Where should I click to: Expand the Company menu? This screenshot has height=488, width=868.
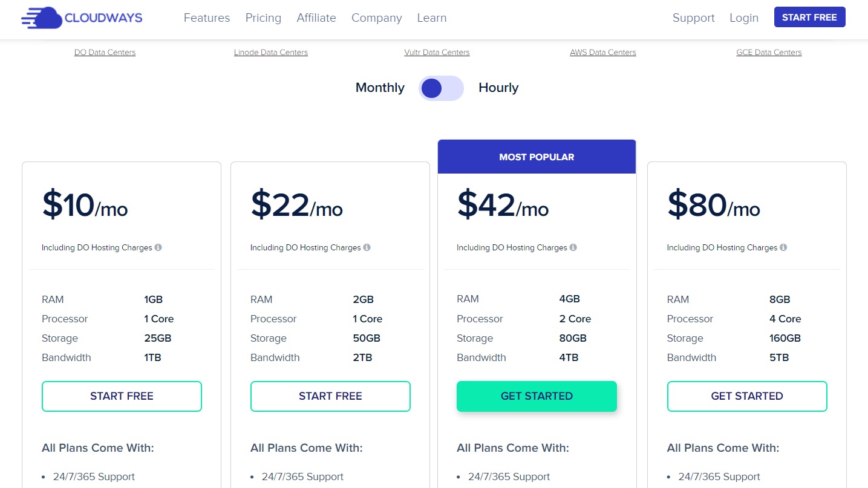pyautogui.click(x=377, y=18)
